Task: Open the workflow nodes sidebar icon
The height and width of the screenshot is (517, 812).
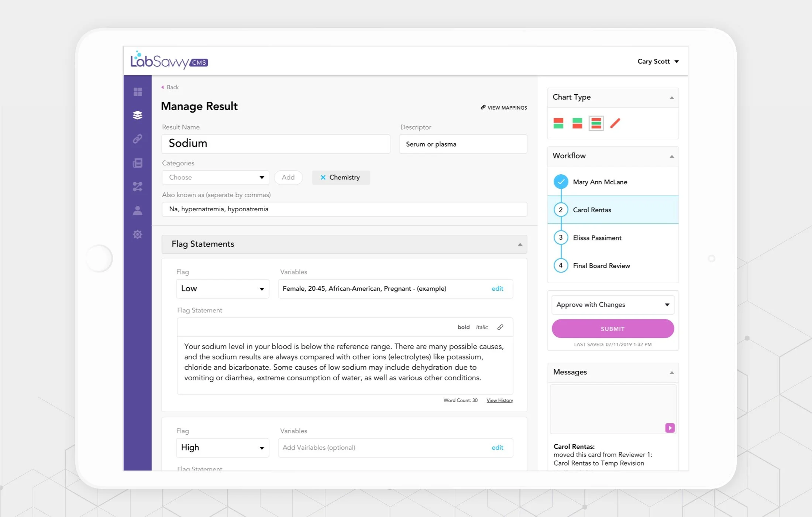Action: 138,186
